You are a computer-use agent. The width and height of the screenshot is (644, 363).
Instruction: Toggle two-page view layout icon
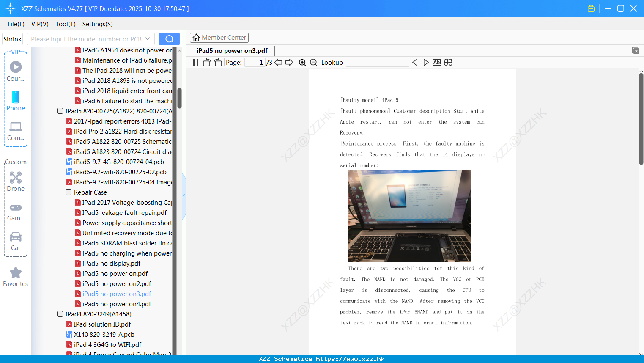click(194, 63)
